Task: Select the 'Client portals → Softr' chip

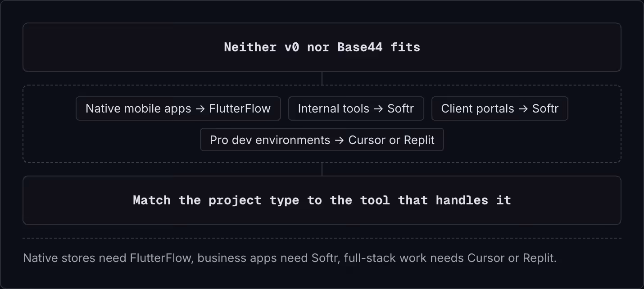Action: pos(500,108)
